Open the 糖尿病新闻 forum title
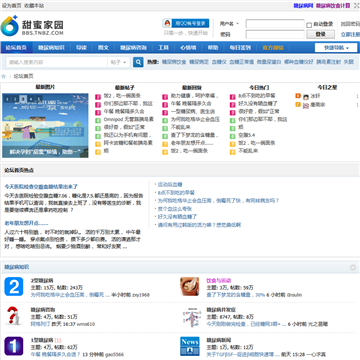The width and height of the screenshot is (360, 360). click(x=219, y=340)
